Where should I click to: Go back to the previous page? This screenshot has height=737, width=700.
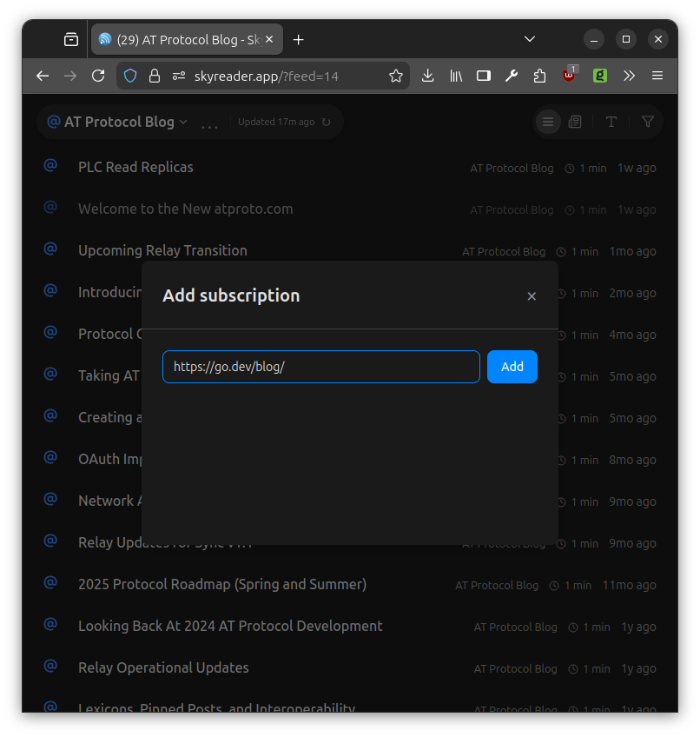43,76
